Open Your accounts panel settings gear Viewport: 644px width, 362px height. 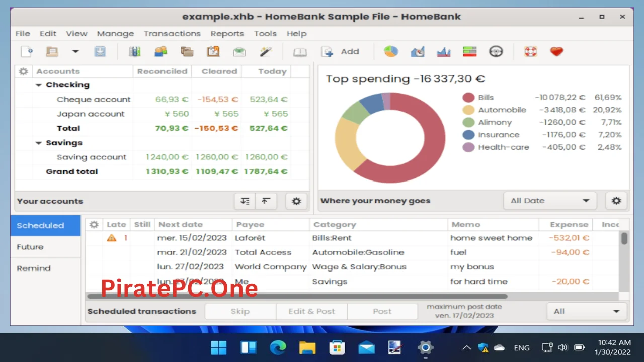tap(296, 201)
